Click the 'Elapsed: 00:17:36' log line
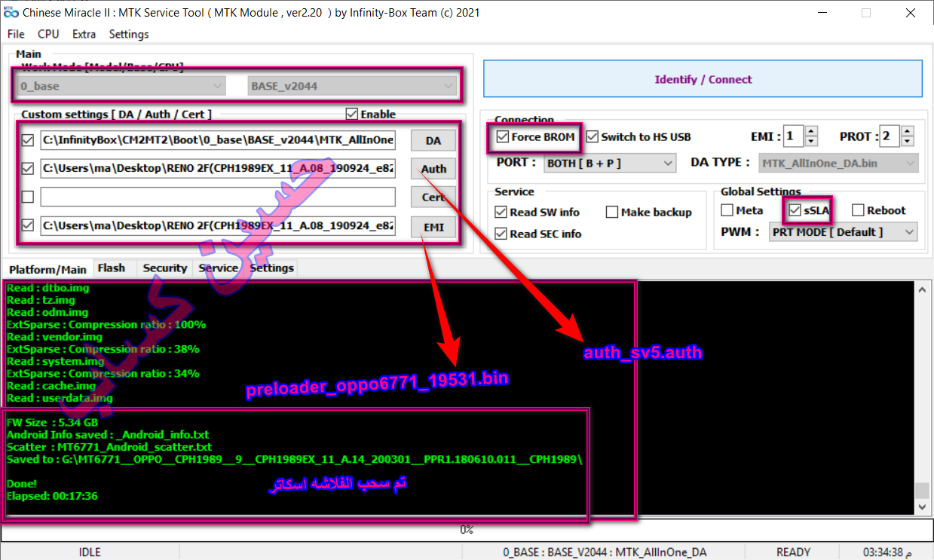 [52, 496]
